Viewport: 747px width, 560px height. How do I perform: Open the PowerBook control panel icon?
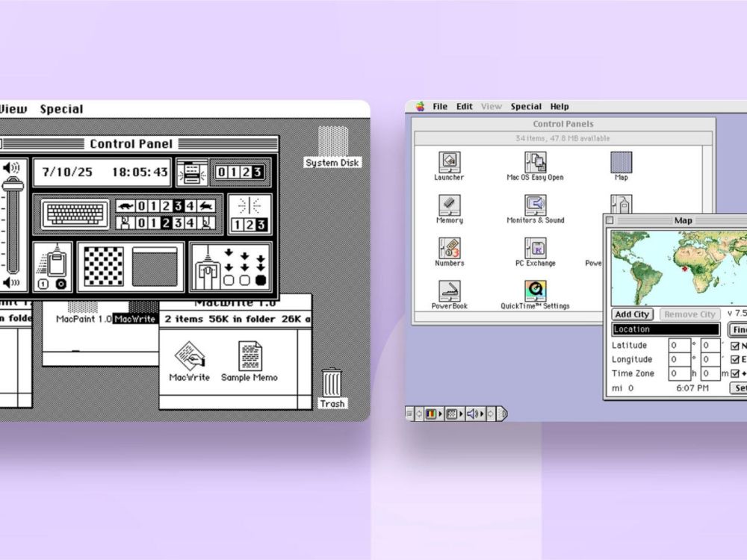click(x=449, y=291)
